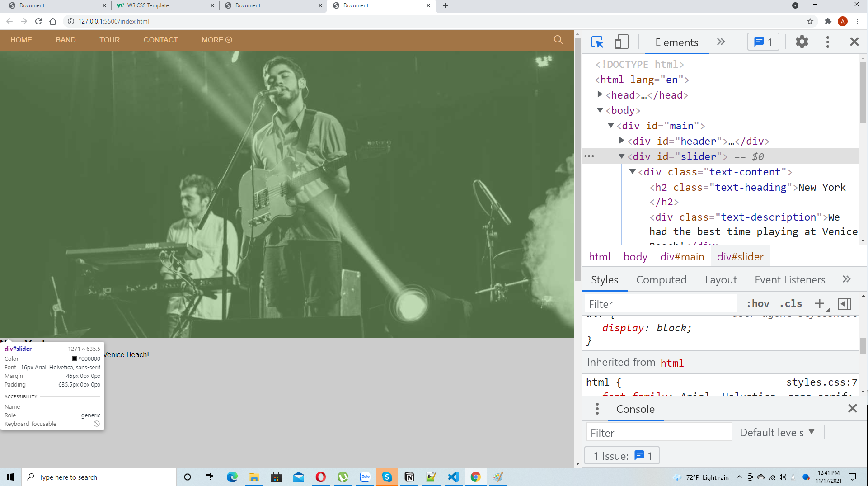Toggle the .cls class editor
The image size is (868, 486).
coord(790,304)
